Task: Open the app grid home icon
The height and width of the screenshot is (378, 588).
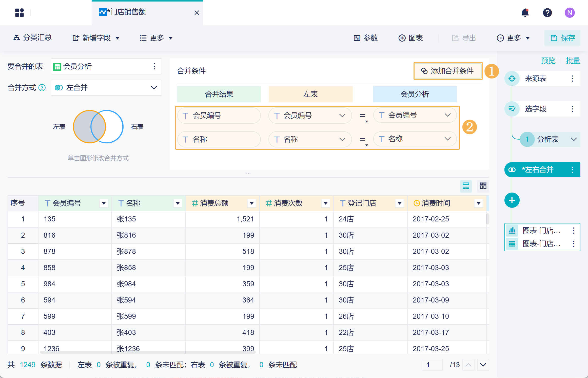Action: [x=19, y=12]
